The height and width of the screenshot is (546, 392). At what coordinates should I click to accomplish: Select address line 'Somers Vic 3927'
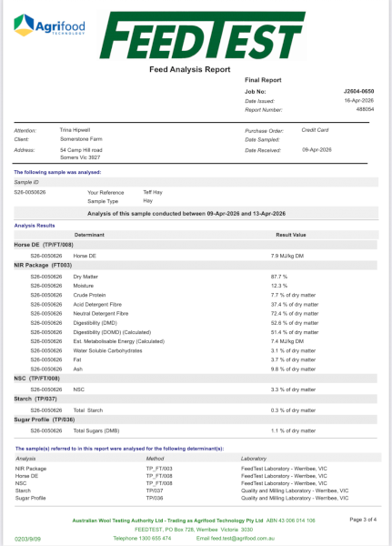[80, 157]
